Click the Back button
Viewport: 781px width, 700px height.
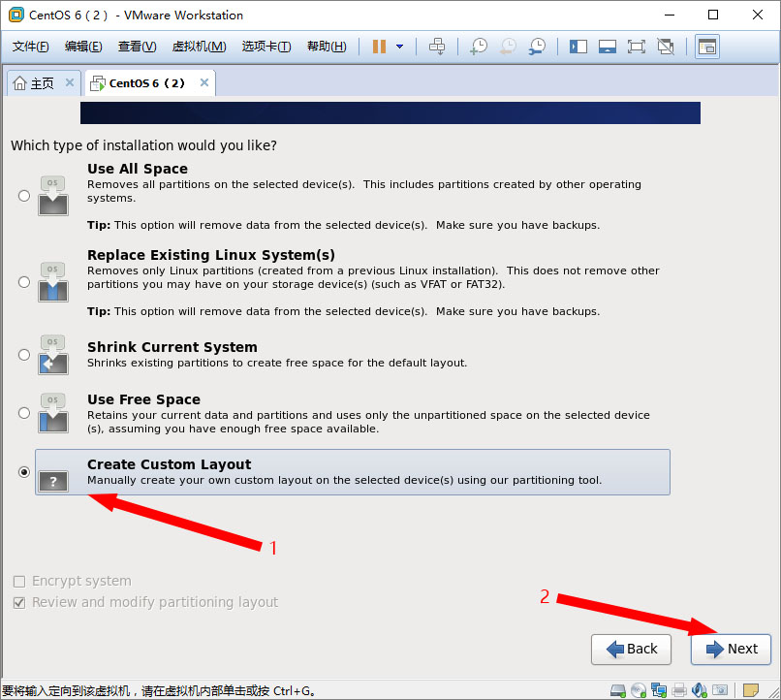(x=631, y=649)
